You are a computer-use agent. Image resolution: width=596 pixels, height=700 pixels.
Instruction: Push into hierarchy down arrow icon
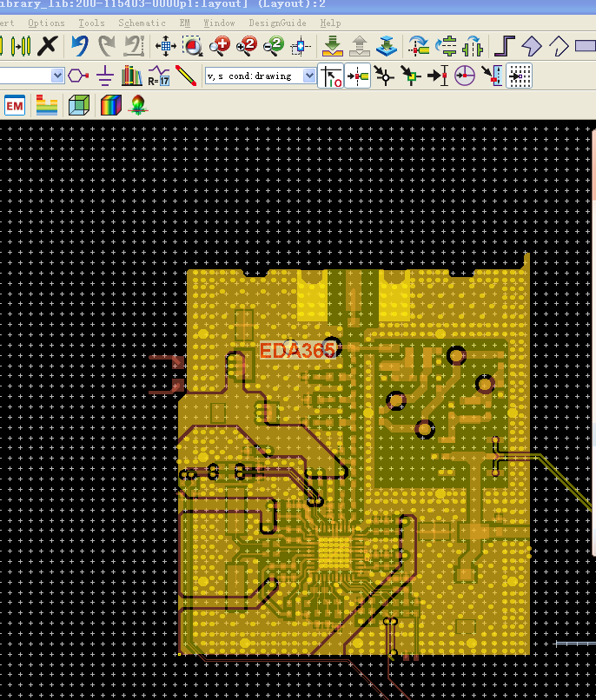tap(333, 46)
